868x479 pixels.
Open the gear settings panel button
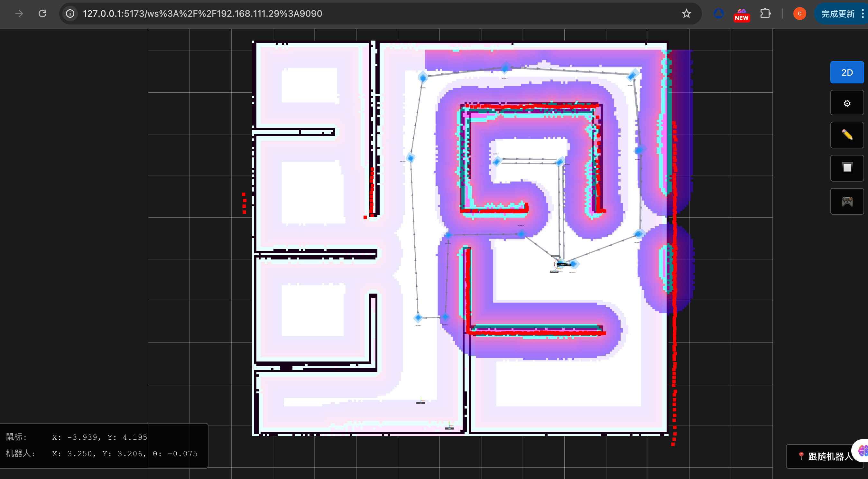[x=847, y=103]
